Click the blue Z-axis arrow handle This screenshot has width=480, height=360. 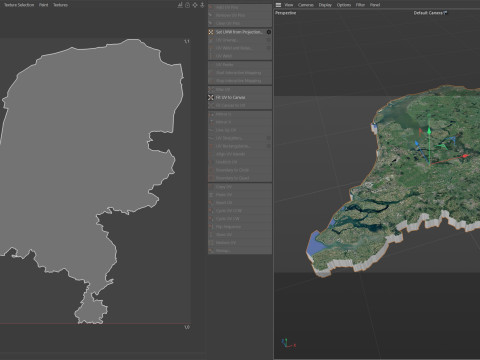coord(417,144)
